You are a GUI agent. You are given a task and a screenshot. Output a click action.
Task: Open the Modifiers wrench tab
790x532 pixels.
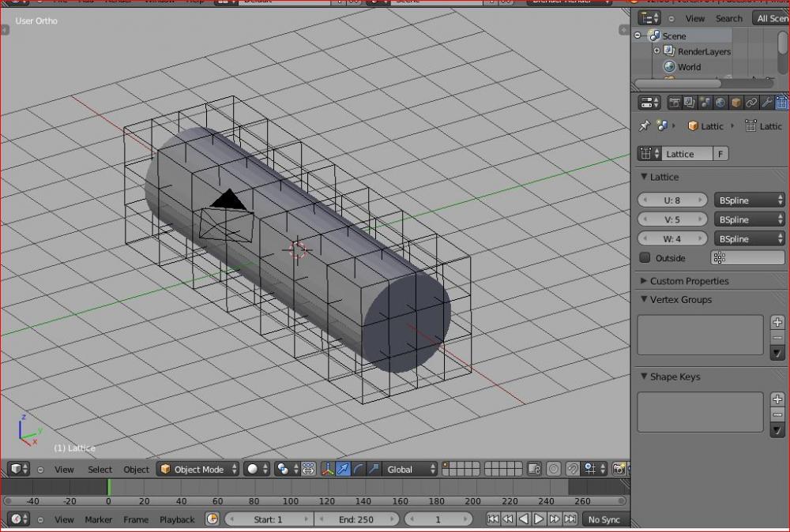(x=766, y=103)
